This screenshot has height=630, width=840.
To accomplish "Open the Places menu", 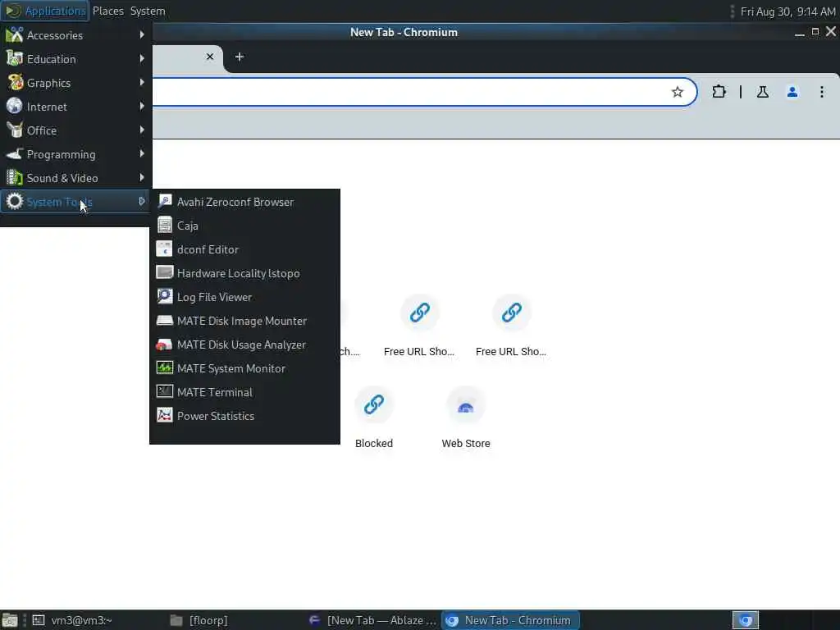I will [107, 11].
